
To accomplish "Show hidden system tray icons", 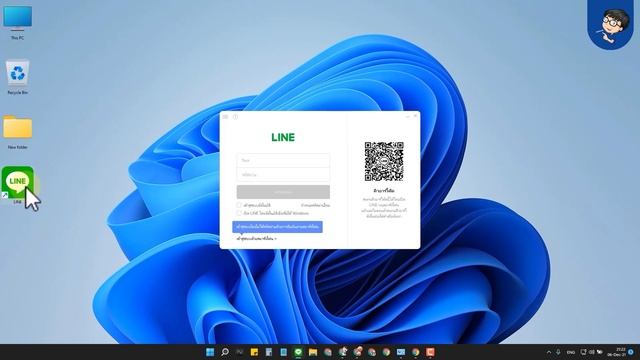I will tap(549, 352).
